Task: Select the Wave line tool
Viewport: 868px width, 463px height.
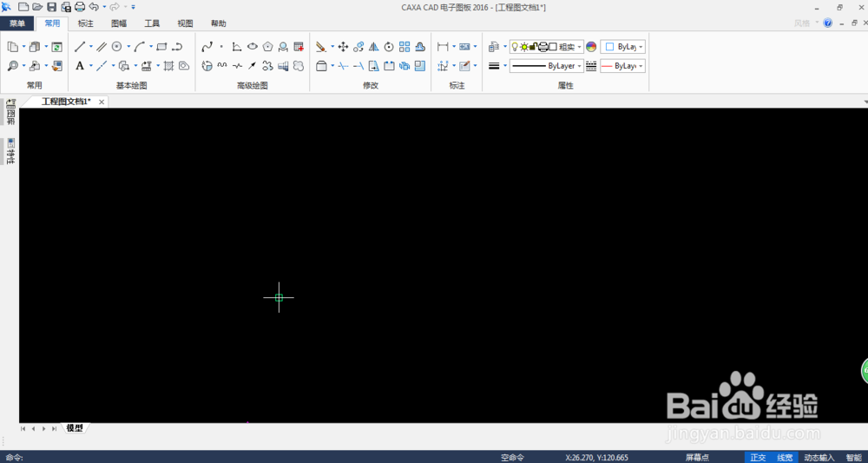Action: [222, 66]
